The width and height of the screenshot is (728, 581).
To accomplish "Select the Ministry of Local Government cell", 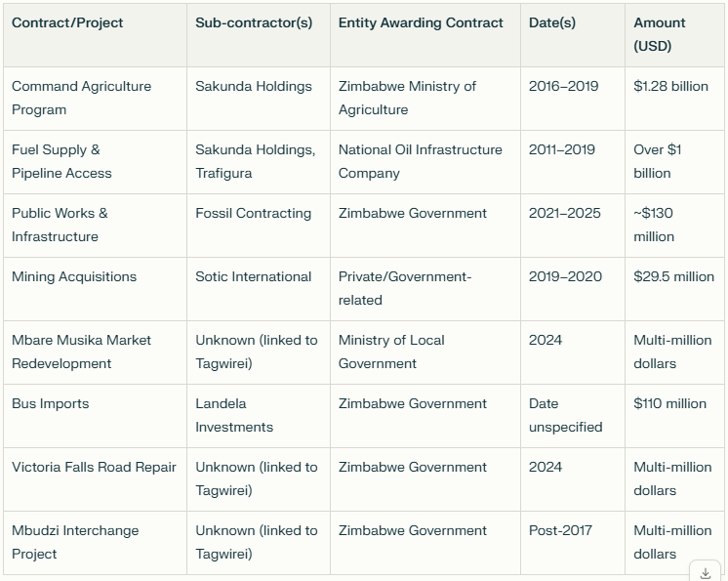I will click(391, 352).
